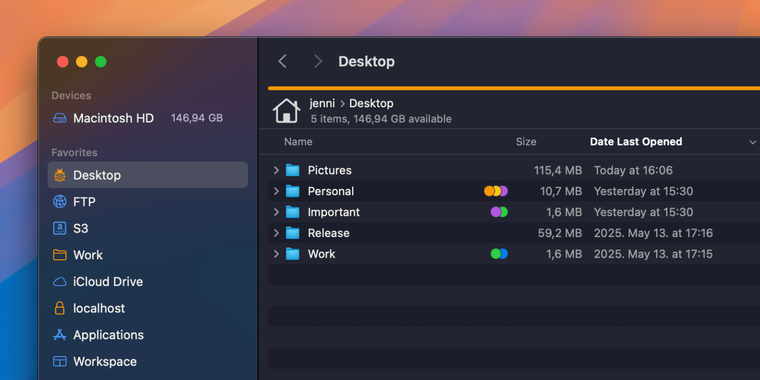The height and width of the screenshot is (380, 760).
Task: Click the 5 items, 146,94 GB available text
Action: pos(381,119)
